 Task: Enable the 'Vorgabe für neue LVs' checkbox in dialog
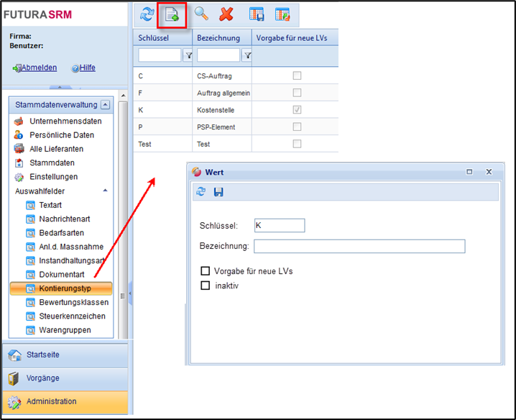206,271
